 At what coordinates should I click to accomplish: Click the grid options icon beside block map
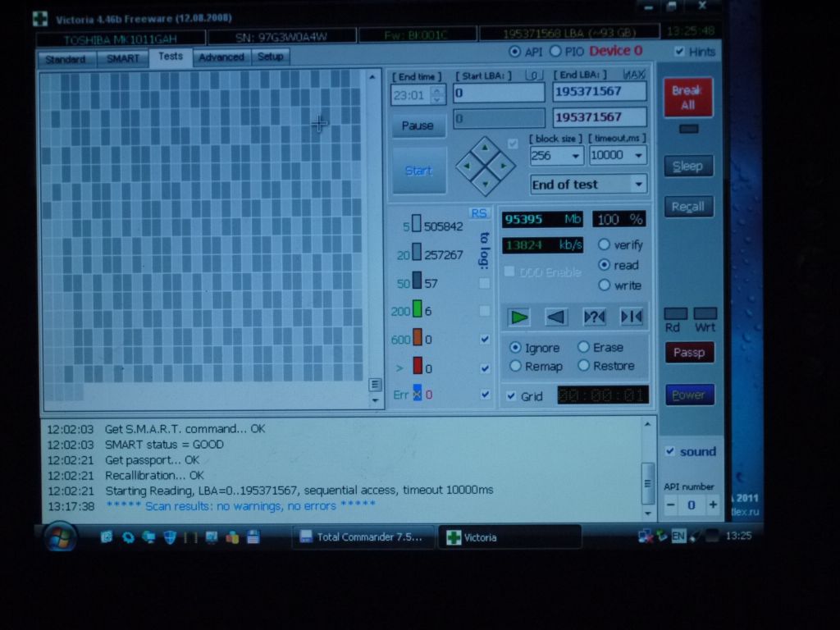point(375,384)
